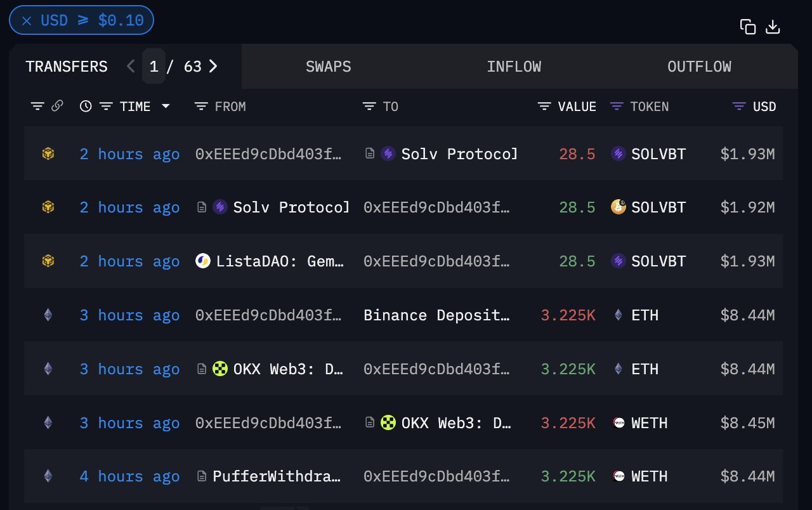Screen dimensions: 812x510
Task: Toggle TIME sort direction caret
Action: tap(166, 107)
